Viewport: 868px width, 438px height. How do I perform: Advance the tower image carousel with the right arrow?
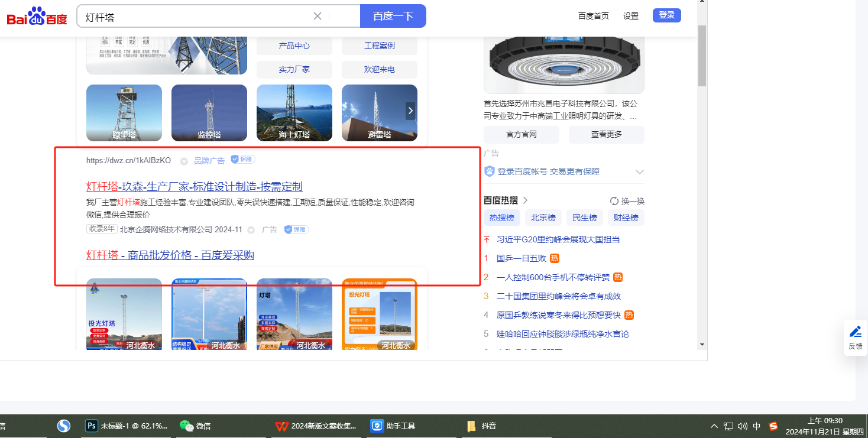pos(410,111)
